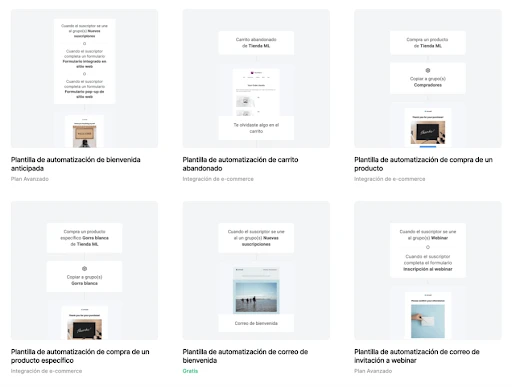Click 'Correo de bienvenida' email step box

(x=256, y=323)
